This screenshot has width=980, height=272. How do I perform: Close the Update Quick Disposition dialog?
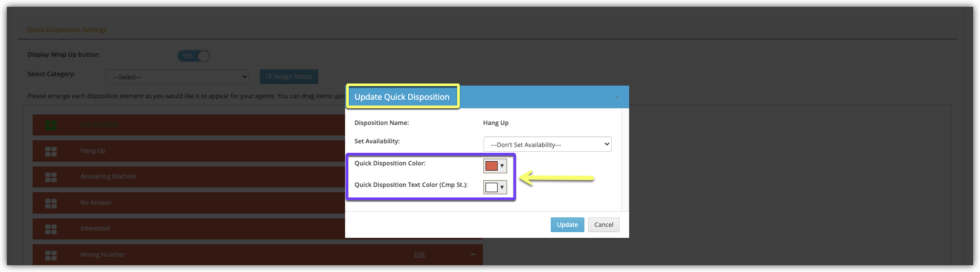point(617,98)
